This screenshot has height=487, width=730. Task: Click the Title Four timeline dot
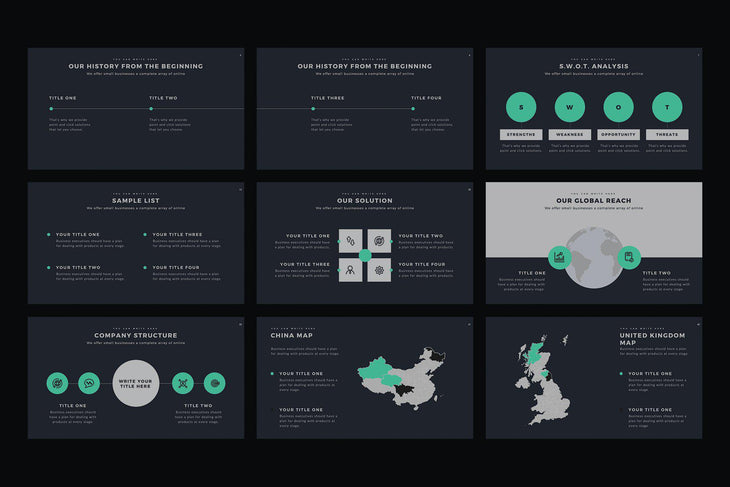(412, 109)
